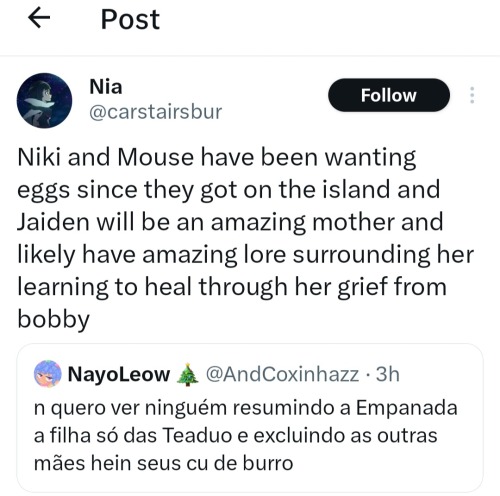Click the quoted line "mães hein seus"
500x496 pixels.
coord(163,463)
